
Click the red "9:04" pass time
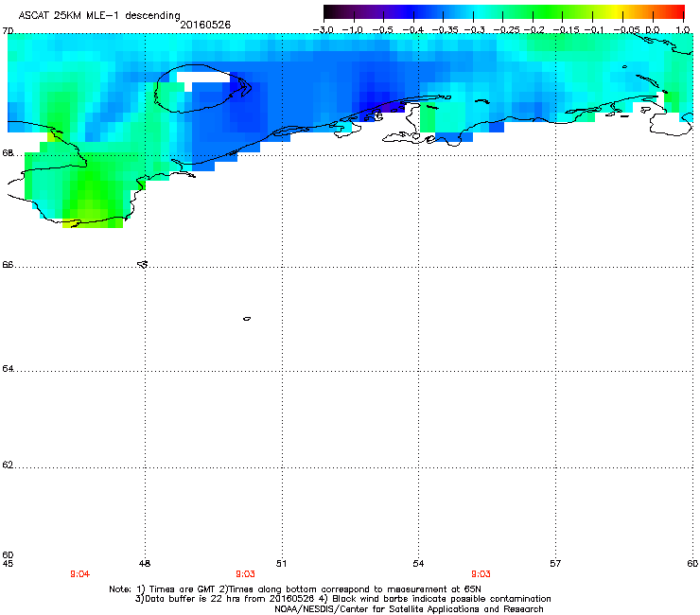tap(79, 574)
